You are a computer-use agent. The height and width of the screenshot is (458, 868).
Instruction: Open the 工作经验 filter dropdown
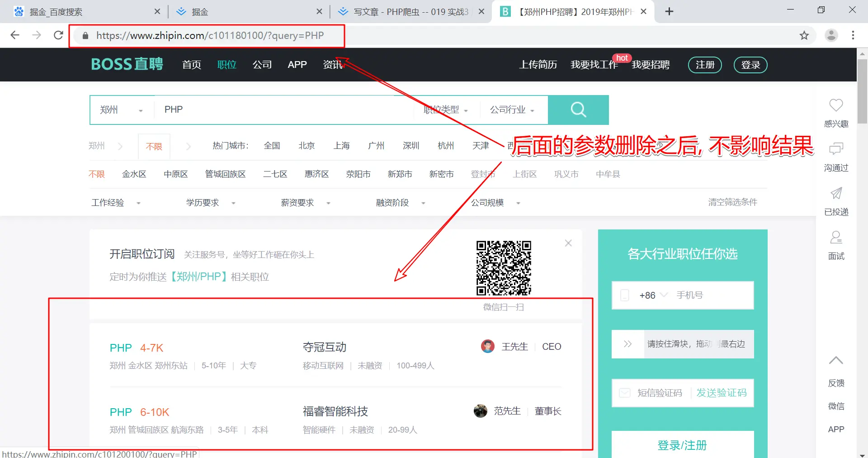116,203
